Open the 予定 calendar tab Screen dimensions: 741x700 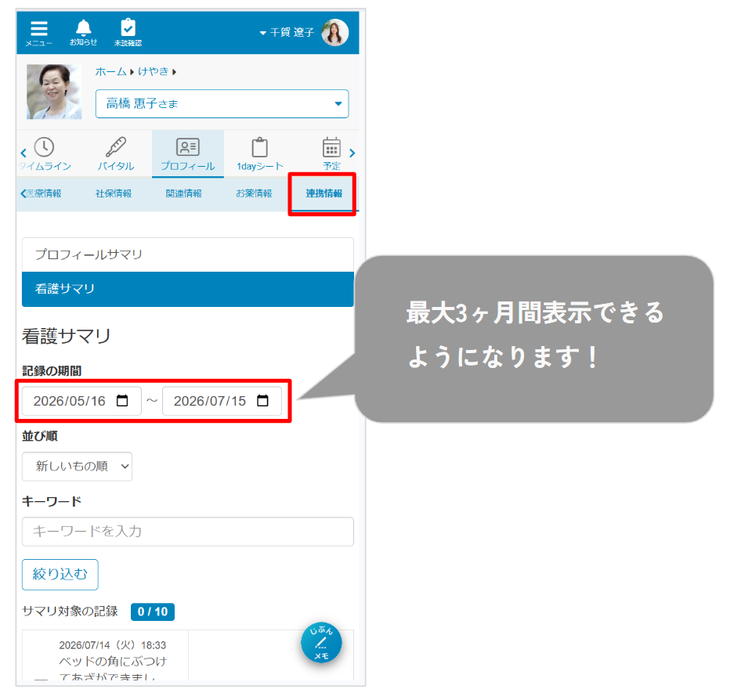331,154
